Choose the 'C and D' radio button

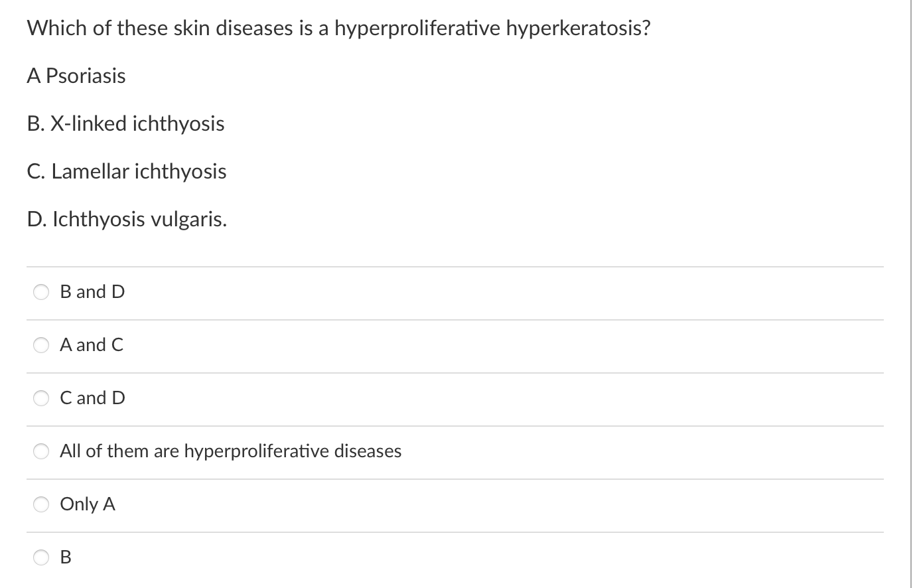tap(41, 398)
